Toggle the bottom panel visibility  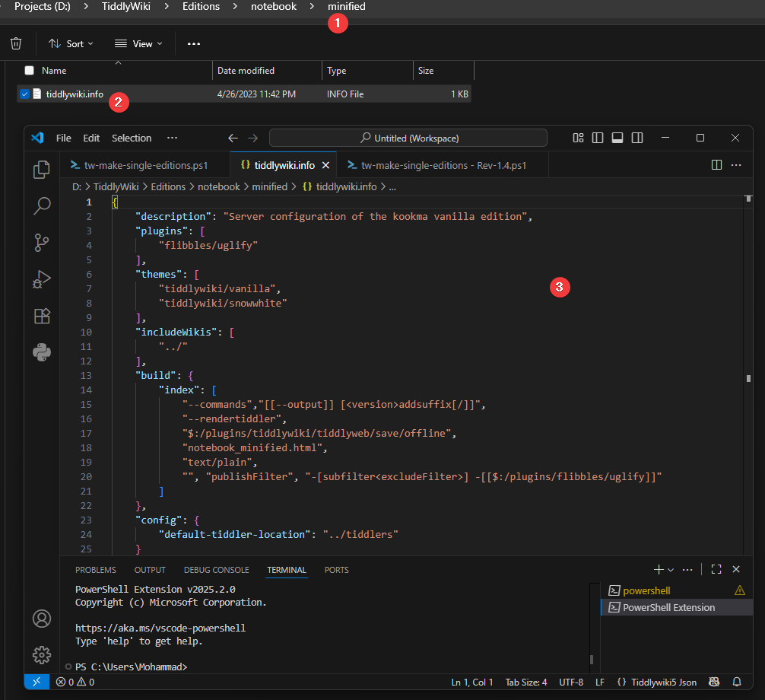pos(617,138)
